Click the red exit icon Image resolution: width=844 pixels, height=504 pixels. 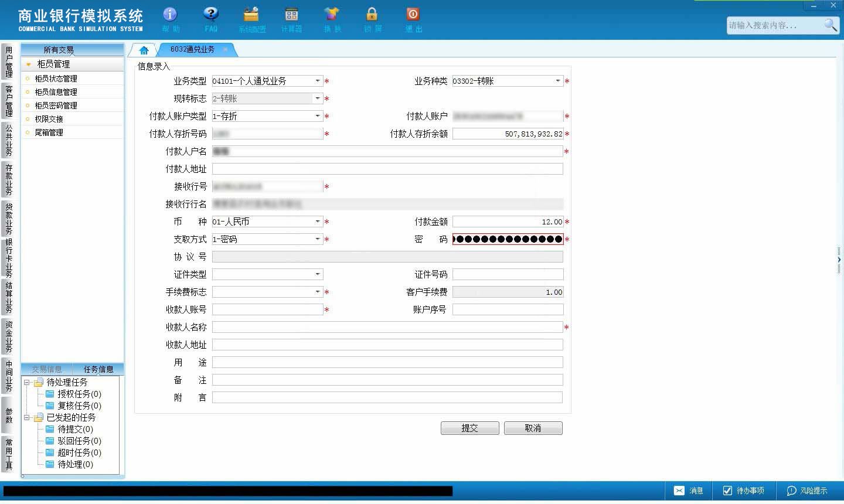(413, 14)
